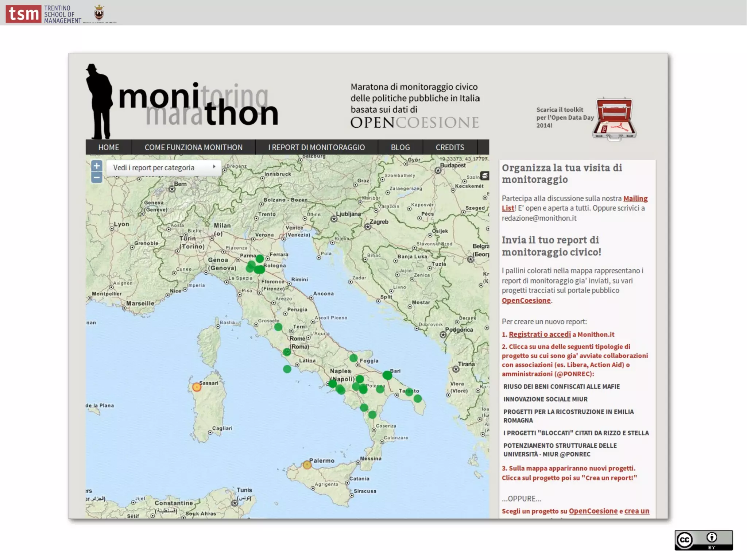Click 'Registrati o accedi' link
The width and height of the screenshot is (747, 560).
[539, 334]
